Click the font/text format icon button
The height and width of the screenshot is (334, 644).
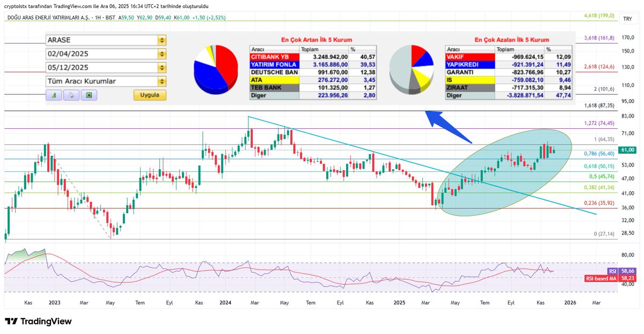pyautogui.click(x=54, y=95)
